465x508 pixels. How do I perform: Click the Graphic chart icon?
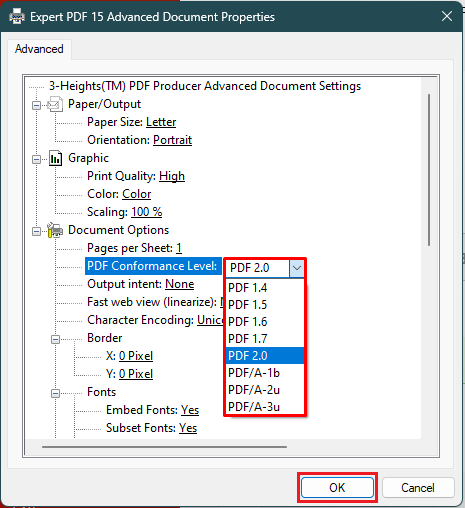(55, 158)
